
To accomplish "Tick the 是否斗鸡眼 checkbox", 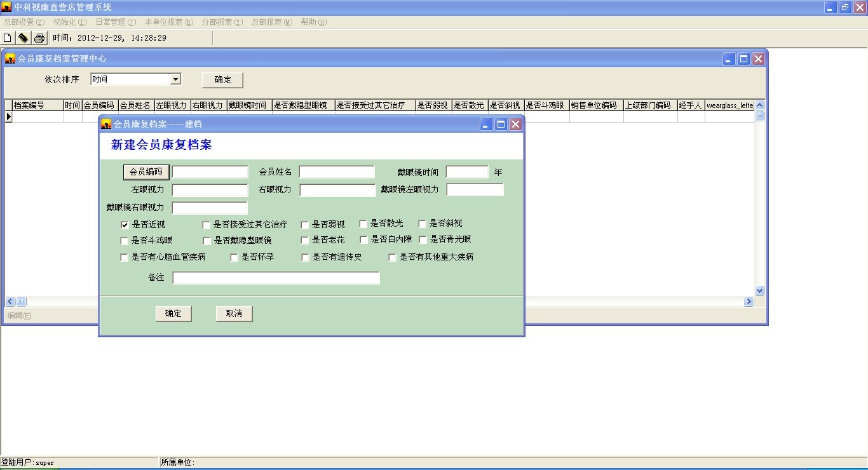I will 124,241.
